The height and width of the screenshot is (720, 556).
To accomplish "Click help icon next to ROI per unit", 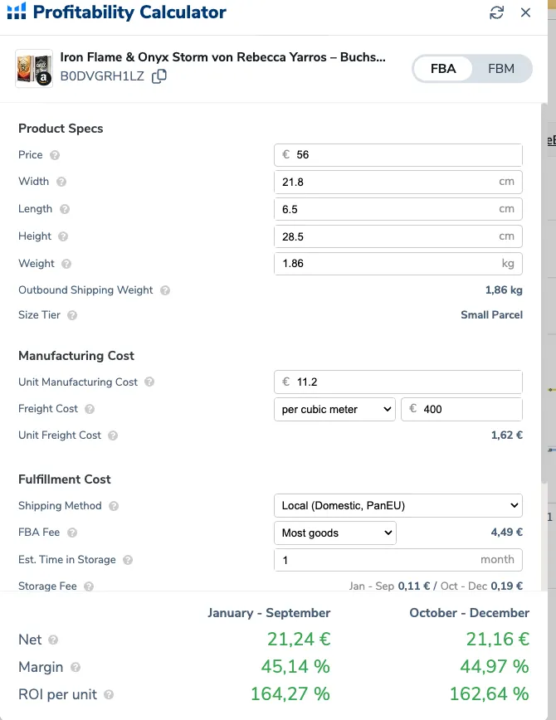I will 108,695.
